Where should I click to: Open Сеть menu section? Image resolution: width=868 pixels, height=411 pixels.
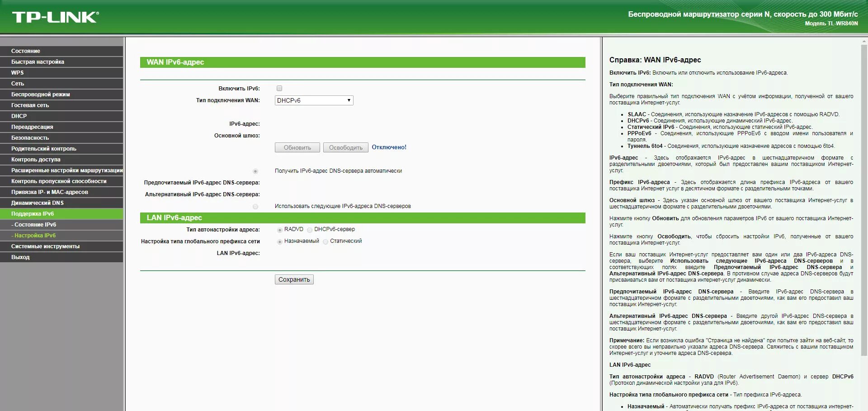(x=61, y=84)
